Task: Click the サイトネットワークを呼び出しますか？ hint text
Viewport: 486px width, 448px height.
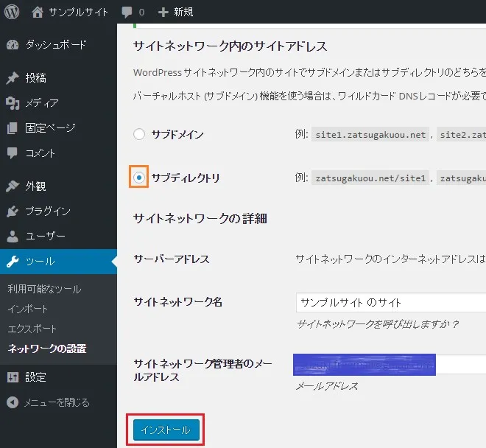Action: point(378,324)
